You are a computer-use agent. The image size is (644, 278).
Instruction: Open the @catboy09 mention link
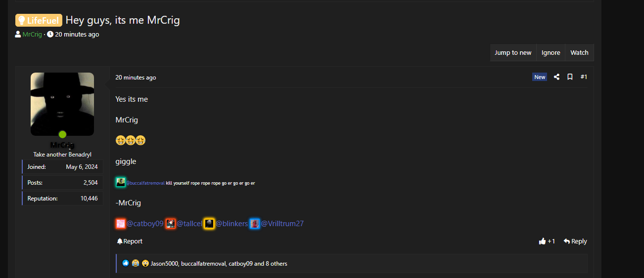[x=145, y=224]
